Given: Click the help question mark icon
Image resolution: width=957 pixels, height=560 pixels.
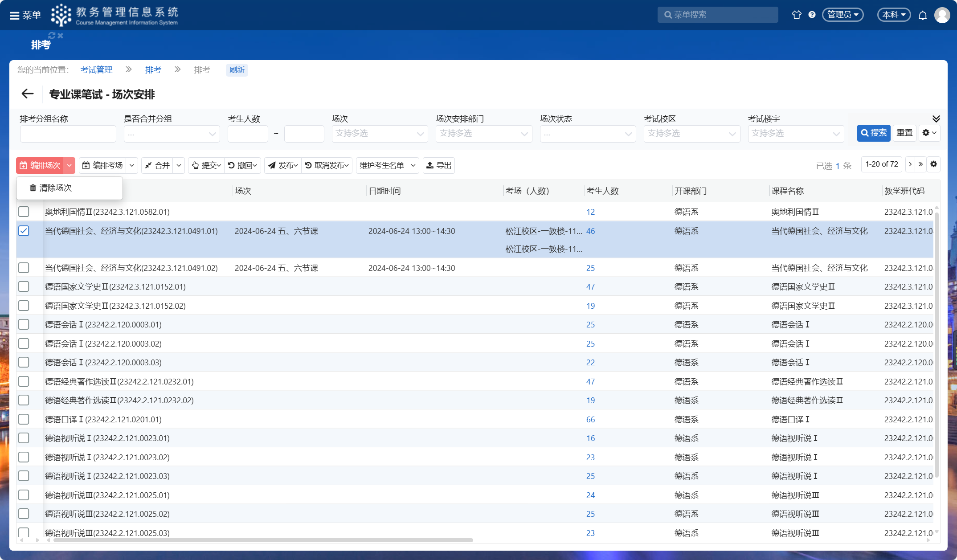Looking at the screenshot, I should [x=812, y=15].
